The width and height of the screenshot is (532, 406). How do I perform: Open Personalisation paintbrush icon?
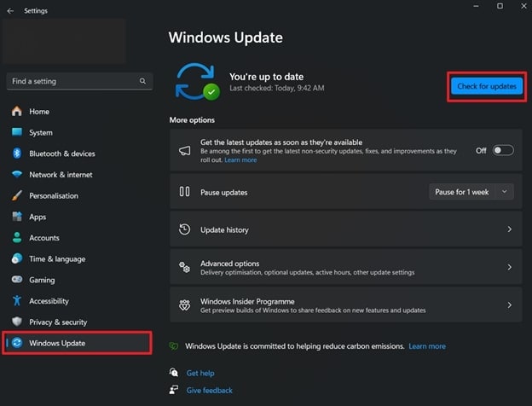coord(17,195)
